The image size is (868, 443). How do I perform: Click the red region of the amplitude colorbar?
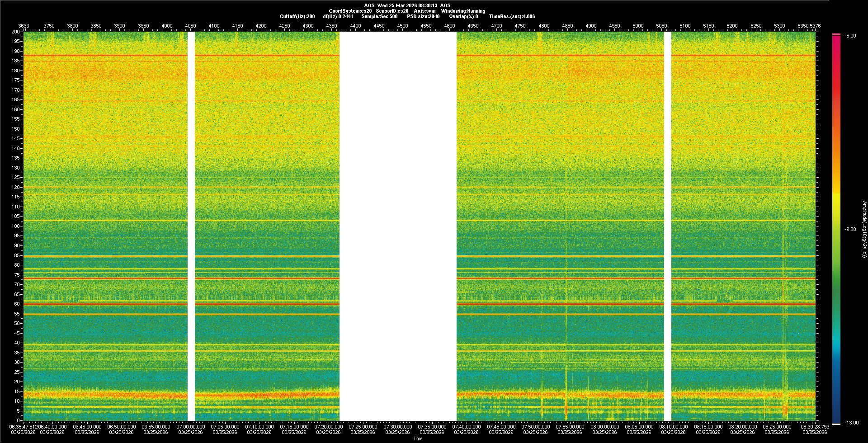pyautogui.click(x=836, y=90)
